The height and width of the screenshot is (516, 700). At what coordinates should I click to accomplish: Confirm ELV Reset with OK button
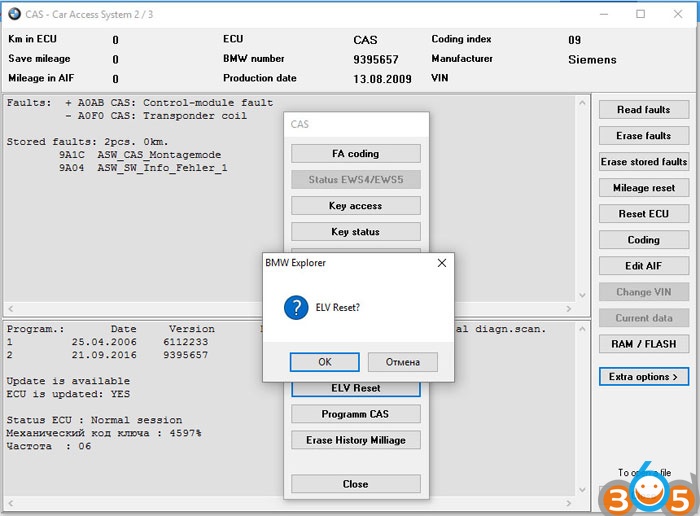click(x=324, y=362)
